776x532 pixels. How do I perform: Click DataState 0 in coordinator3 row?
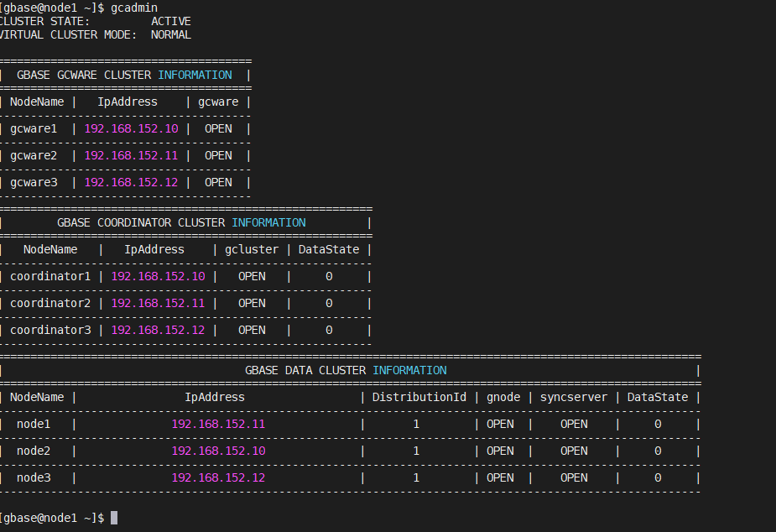tap(329, 330)
